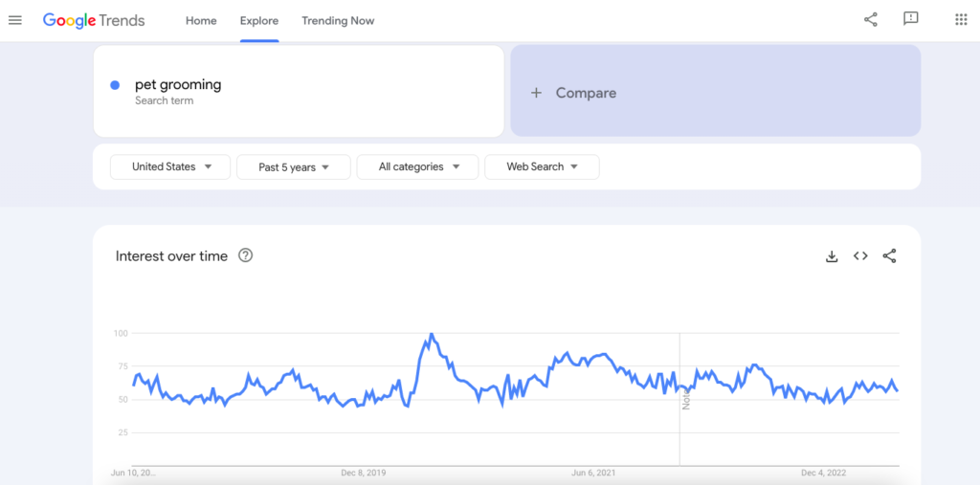Download Interest over time data as CSV
980x485 pixels.
click(832, 255)
